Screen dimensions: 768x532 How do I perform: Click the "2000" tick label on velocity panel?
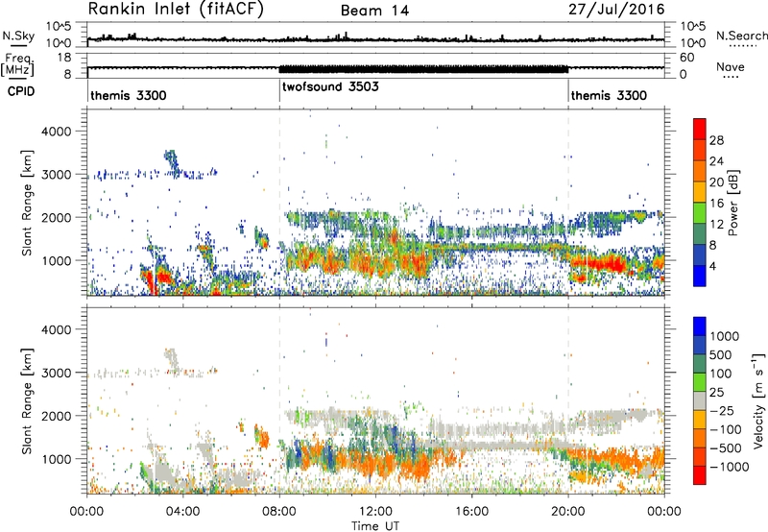56,416
